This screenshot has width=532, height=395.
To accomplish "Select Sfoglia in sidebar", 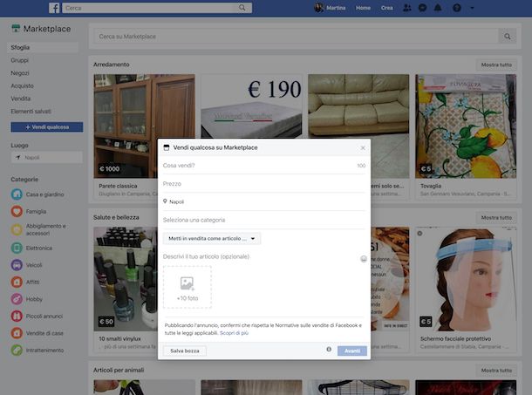I will [x=43, y=47].
